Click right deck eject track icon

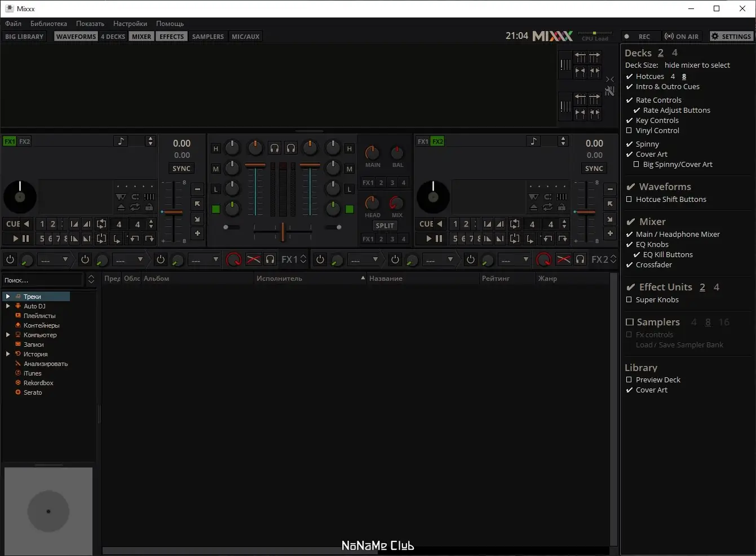click(x=533, y=208)
